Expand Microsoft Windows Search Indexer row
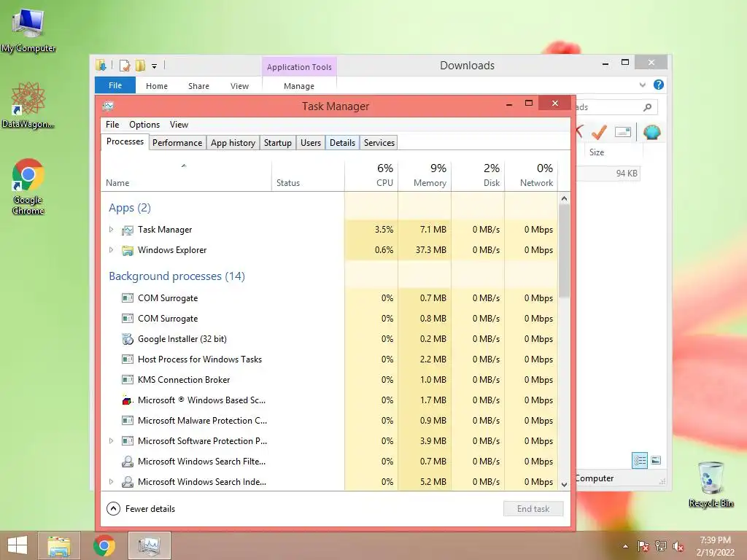This screenshot has width=747, height=560. pyautogui.click(x=111, y=482)
